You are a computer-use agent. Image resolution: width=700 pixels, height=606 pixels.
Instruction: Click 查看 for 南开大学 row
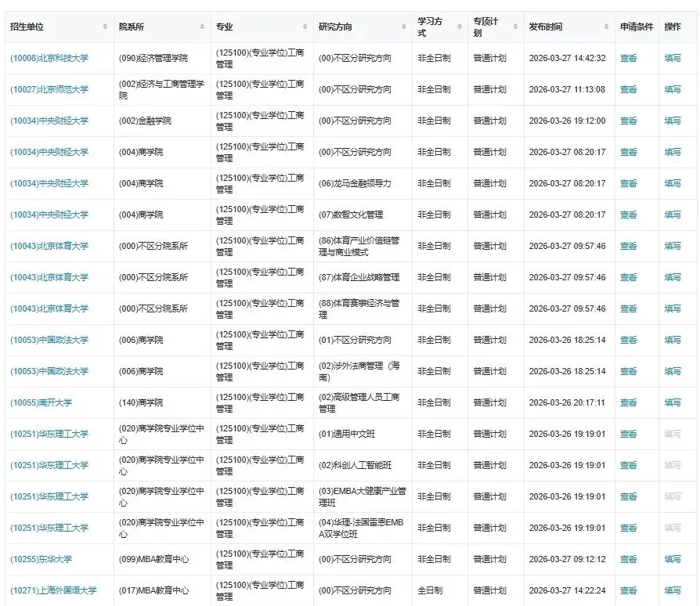pyautogui.click(x=628, y=402)
